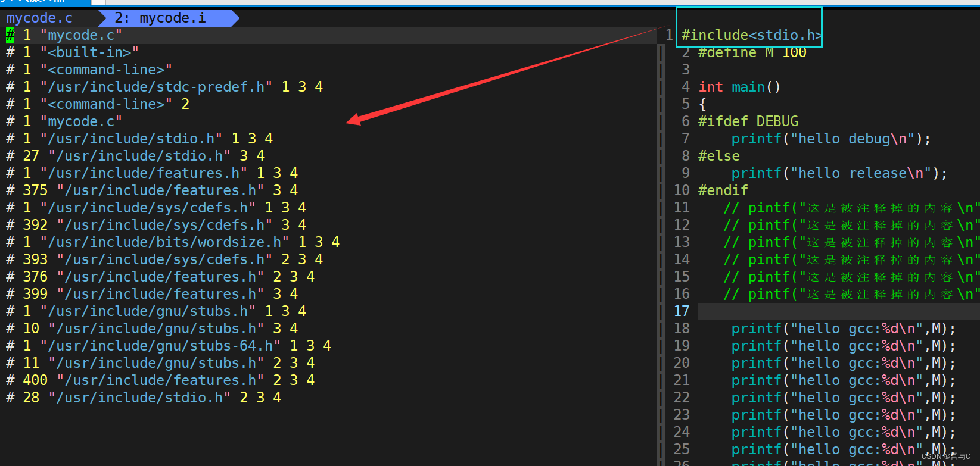The image size is (980, 466).
Task: Click the printf "hello gcc" on line 18
Action: [844, 329]
